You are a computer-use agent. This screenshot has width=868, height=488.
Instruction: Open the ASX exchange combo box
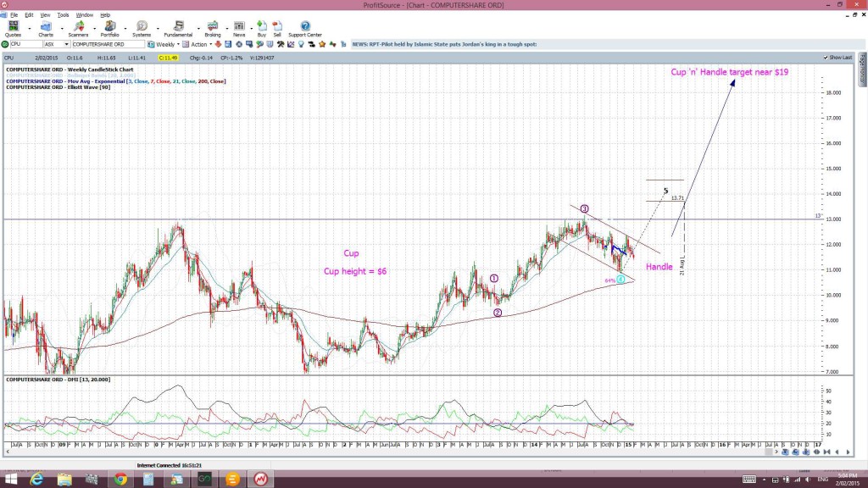57,44
